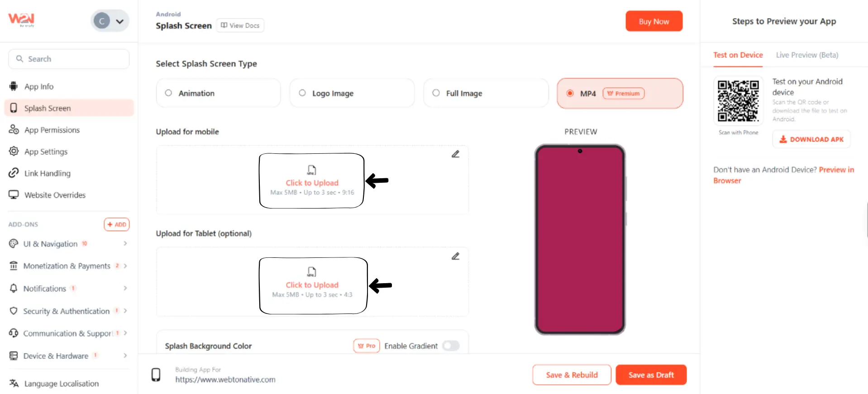
Task: Choose the Full Image splash type
Action: (x=486, y=93)
